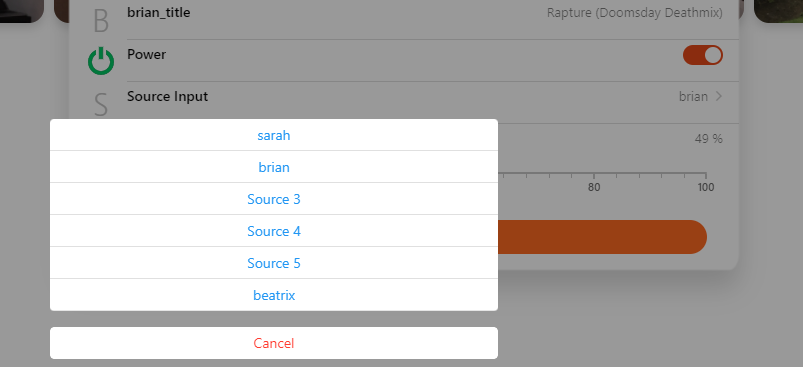Click the 49 % volume value label
This screenshot has width=803, height=367.
click(x=709, y=139)
